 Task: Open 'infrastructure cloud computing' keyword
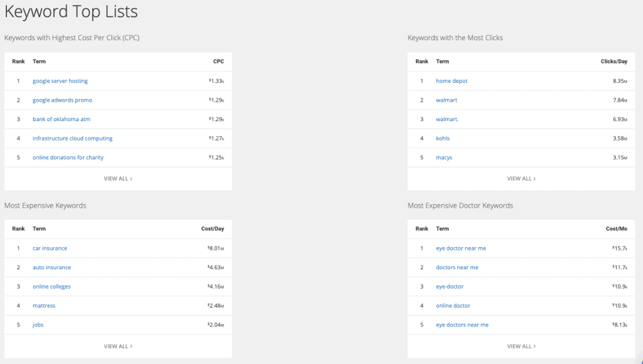[x=73, y=139]
